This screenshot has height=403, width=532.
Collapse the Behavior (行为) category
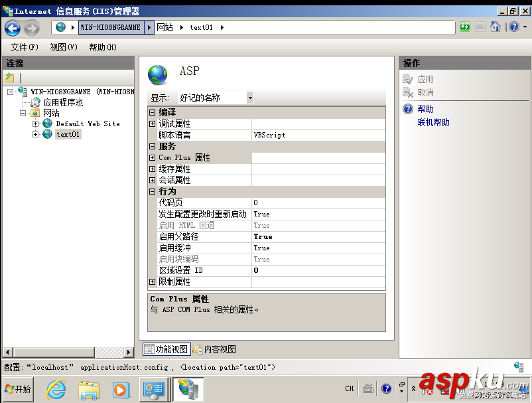tap(153, 191)
